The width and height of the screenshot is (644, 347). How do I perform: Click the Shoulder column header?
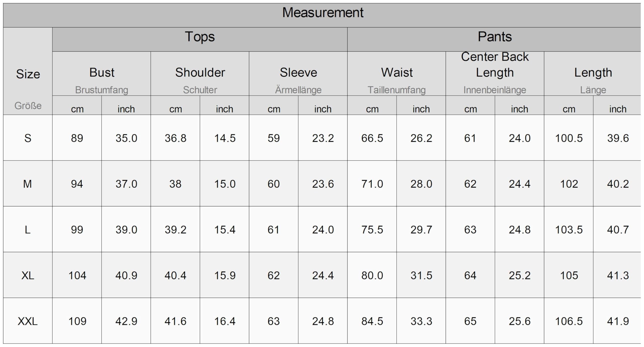(x=200, y=73)
